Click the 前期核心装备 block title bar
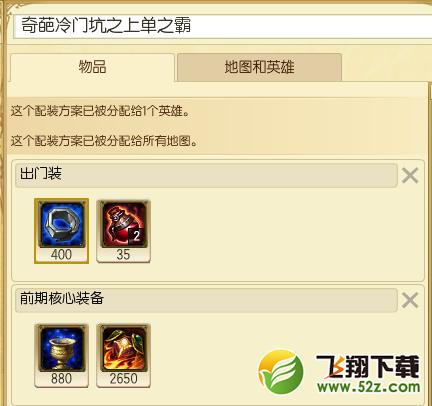The image size is (432, 406). 206,299
